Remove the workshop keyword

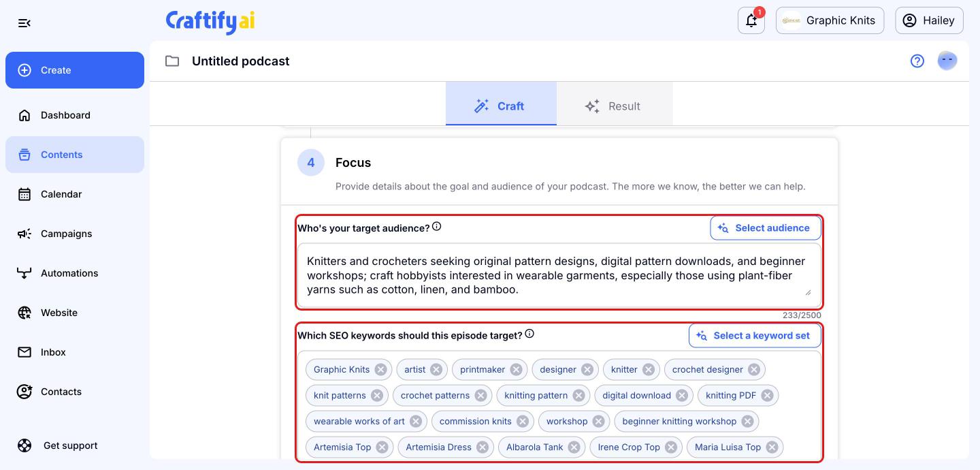[x=598, y=422]
